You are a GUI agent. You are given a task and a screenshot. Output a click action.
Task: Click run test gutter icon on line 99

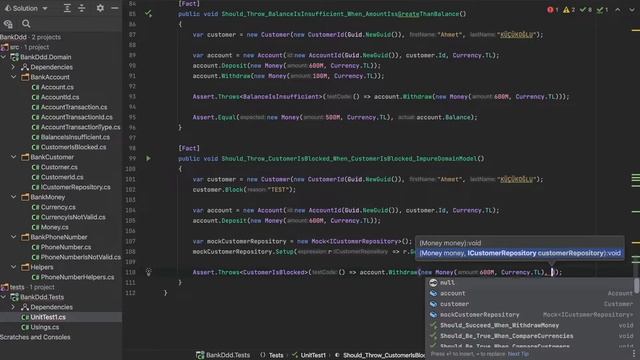pos(148,158)
